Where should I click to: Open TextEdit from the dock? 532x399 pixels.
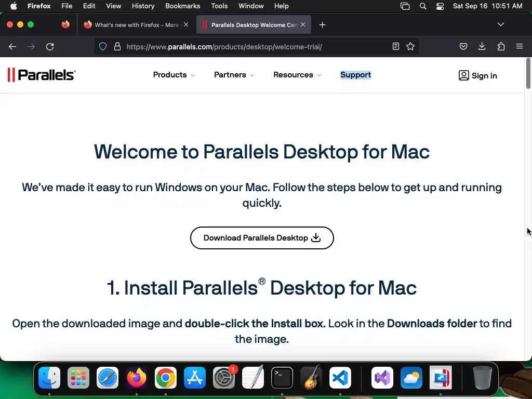click(253, 378)
